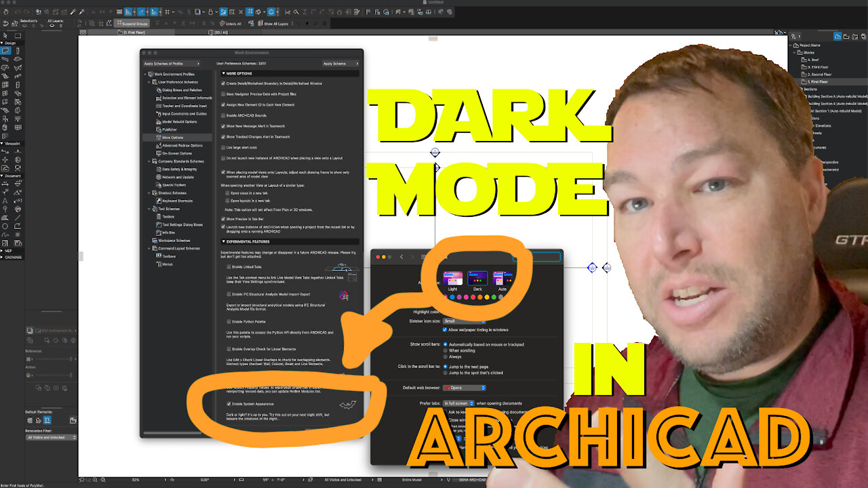This screenshot has height=488, width=868.
Task: Select the Light appearance thumbnail
Action: pyautogui.click(x=452, y=278)
